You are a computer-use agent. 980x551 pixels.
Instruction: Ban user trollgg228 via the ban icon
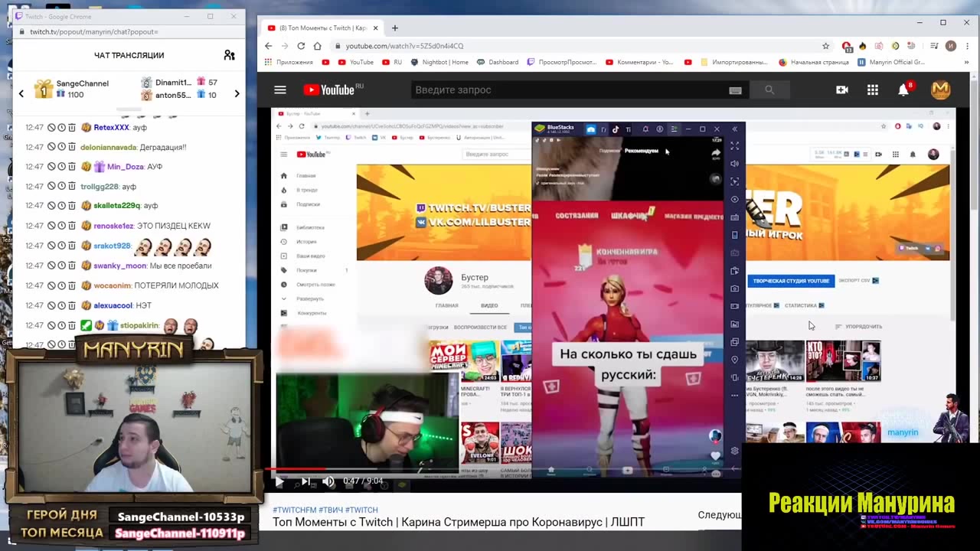[x=51, y=186]
